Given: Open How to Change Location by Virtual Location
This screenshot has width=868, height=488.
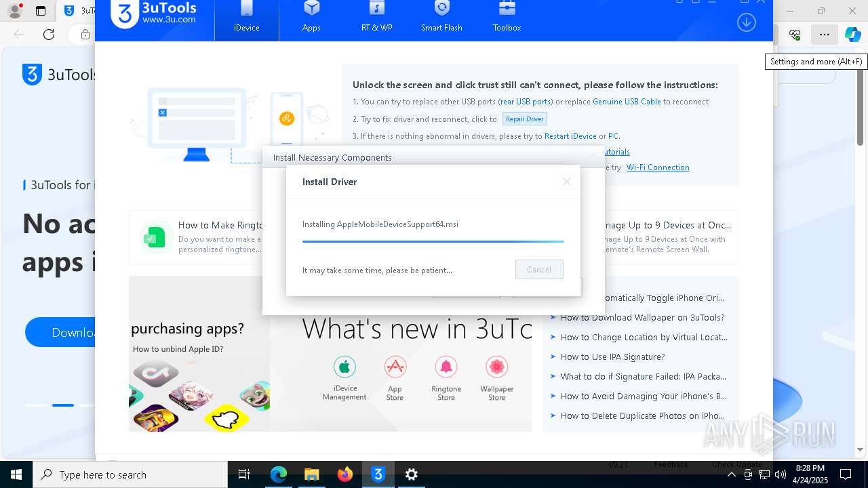Looking at the screenshot, I should (x=644, y=337).
